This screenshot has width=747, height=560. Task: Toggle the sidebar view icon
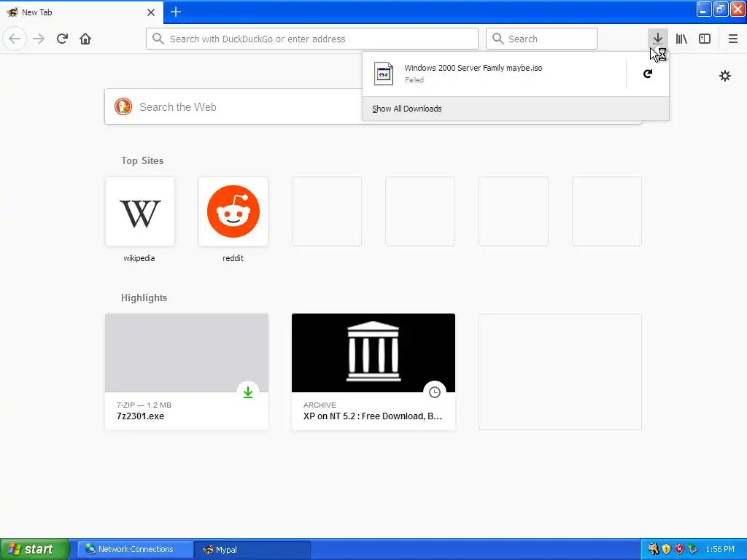tap(705, 39)
